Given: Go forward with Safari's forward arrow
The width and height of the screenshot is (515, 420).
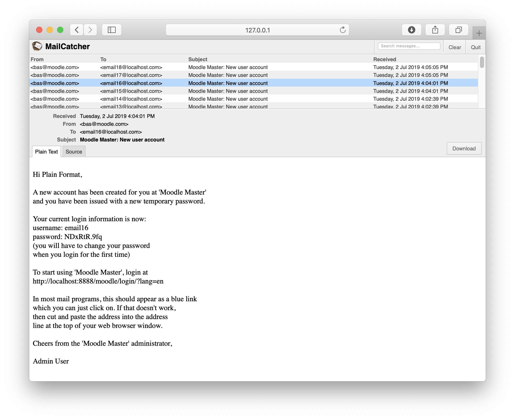Looking at the screenshot, I should pos(90,30).
